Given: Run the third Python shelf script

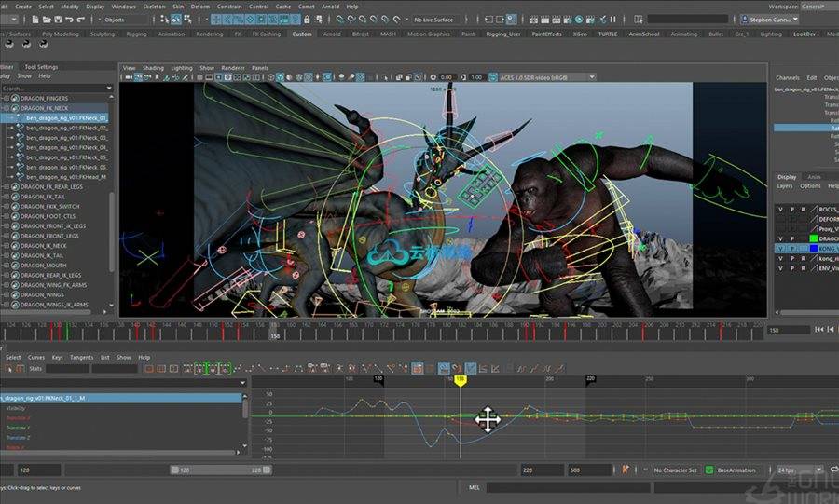Looking at the screenshot, I should pos(44,44).
